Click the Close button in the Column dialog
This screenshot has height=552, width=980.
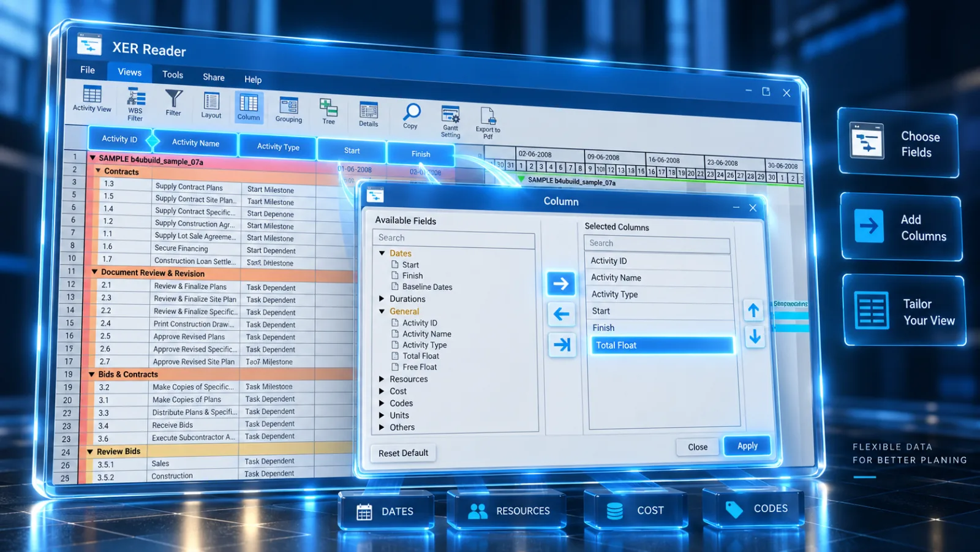[x=698, y=447]
